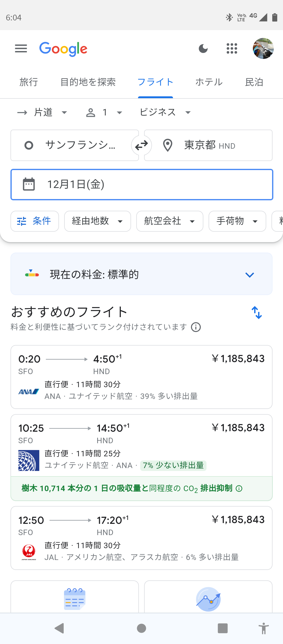The height and width of the screenshot is (644, 283).
Task: Open the hamburger main menu
Action: pos(21,48)
